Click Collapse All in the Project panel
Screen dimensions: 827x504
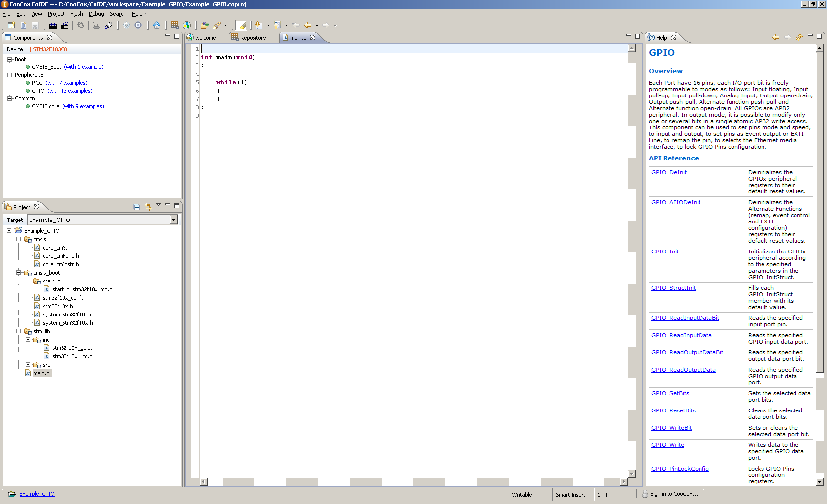pos(137,207)
